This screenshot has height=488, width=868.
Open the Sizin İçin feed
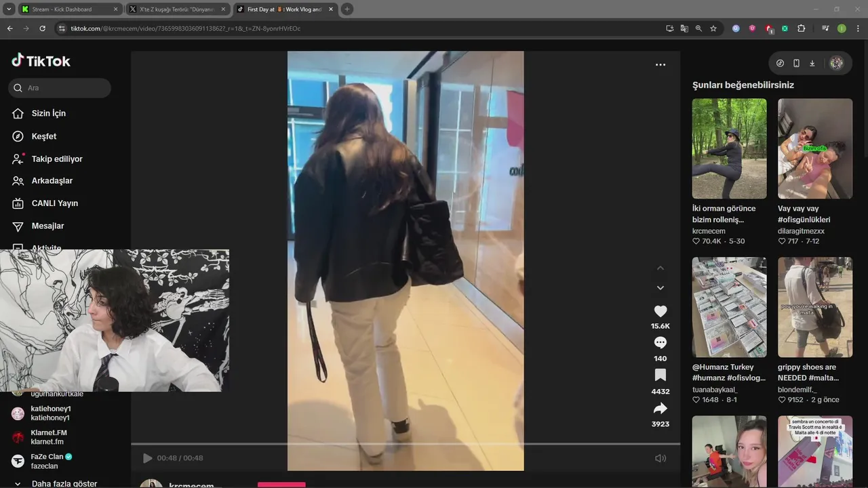pos(49,113)
